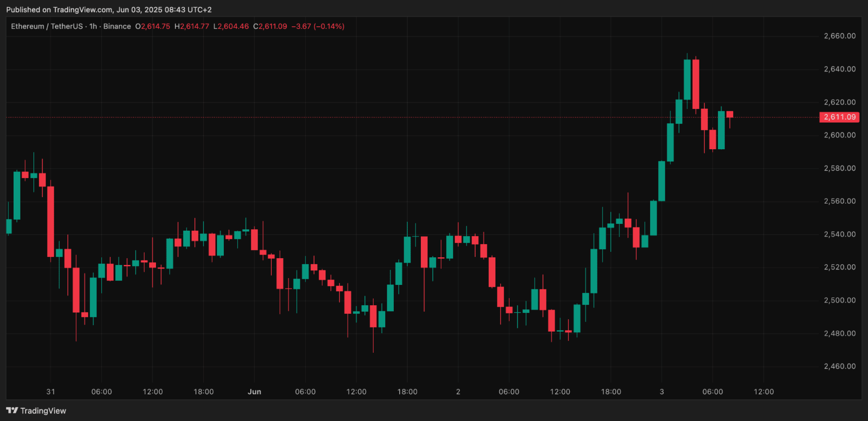The image size is (868, 421).
Task: Click the high value H2,614.77
Action: click(x=192, y=26)
